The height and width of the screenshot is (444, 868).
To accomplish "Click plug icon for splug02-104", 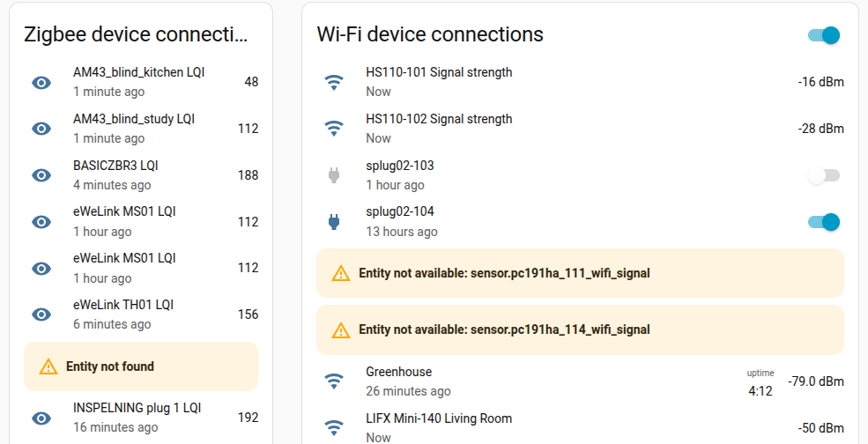I will (334, 222).
